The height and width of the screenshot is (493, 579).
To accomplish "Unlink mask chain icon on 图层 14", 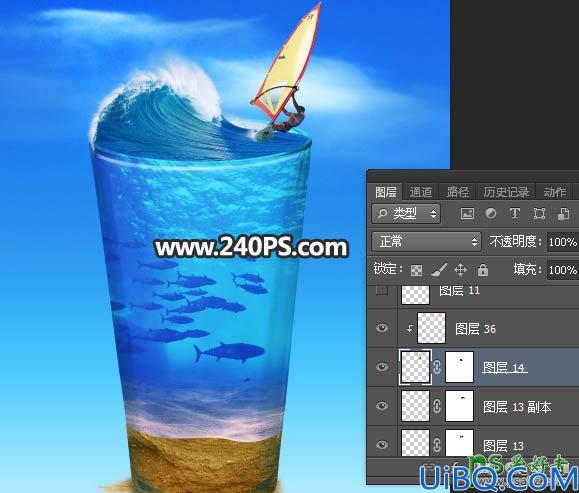I will click(x=437, y=367).
